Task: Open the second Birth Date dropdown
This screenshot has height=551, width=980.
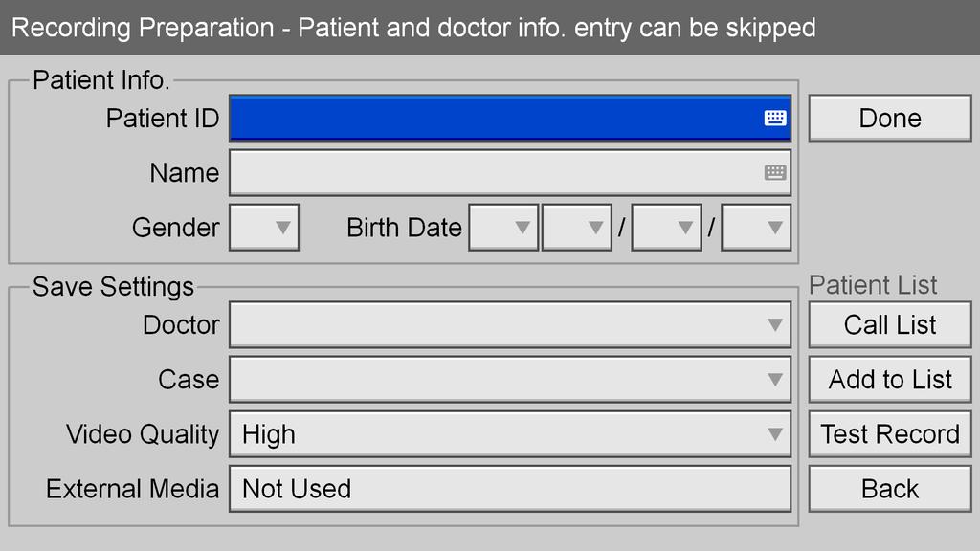Action: click(x=576, y=228)
